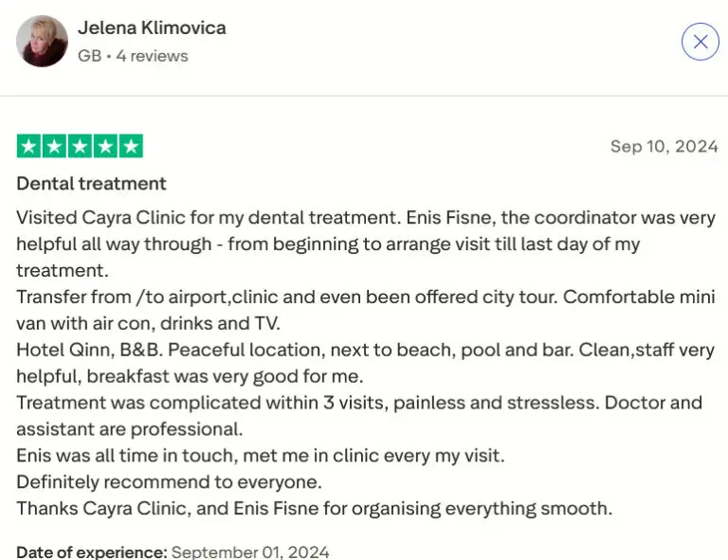Screen dimensions: 728x560
Task: Select the fourth green rating star
Action: [106, 146]
